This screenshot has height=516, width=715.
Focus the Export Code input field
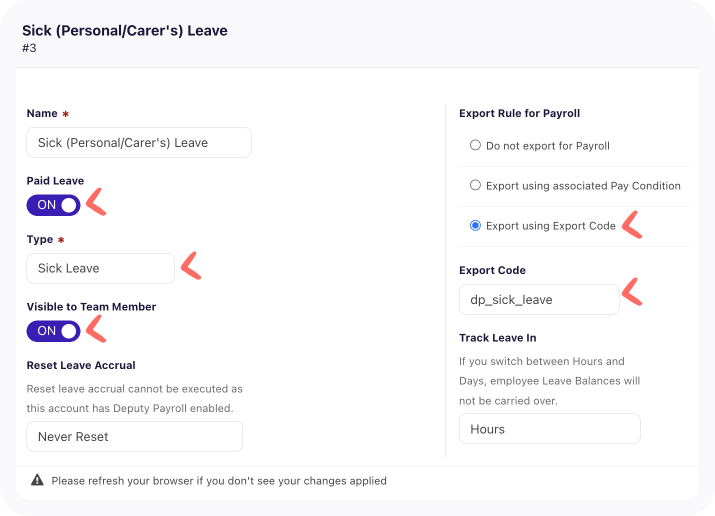[x=539, y=299]
